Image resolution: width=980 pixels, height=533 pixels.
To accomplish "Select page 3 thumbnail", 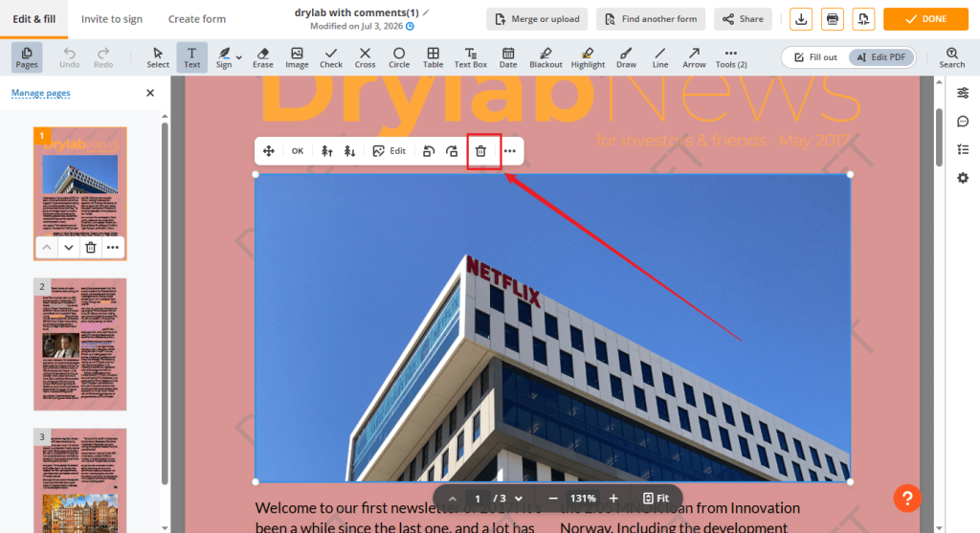I will 80,479.
